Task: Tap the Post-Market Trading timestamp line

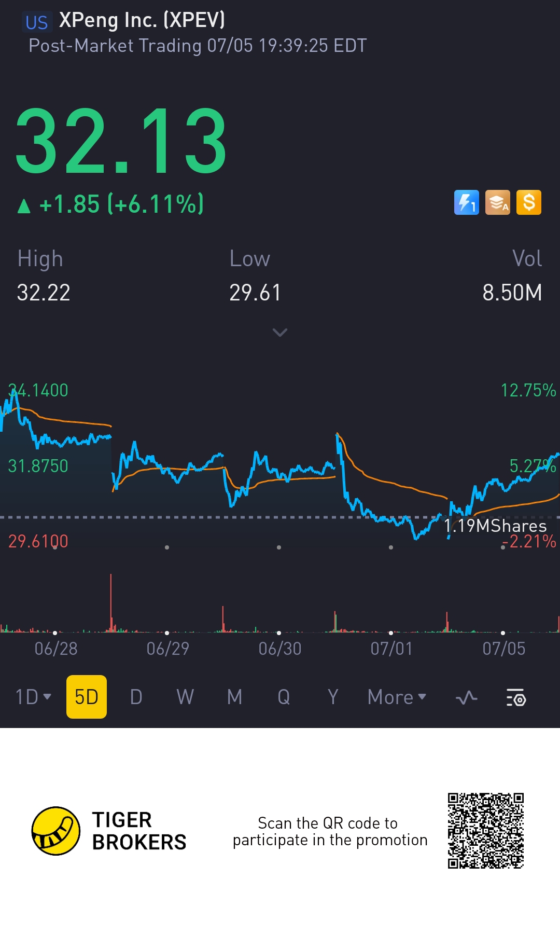Action: click(198, 46)
